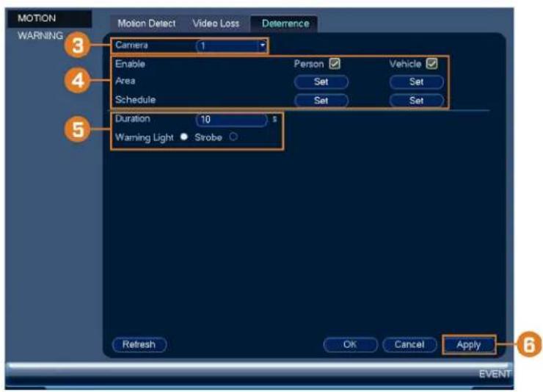Switch to the Video Loss tab
The height and width of the screenshot is (392, 543).
pyautogui.click(x=216, y=23)
